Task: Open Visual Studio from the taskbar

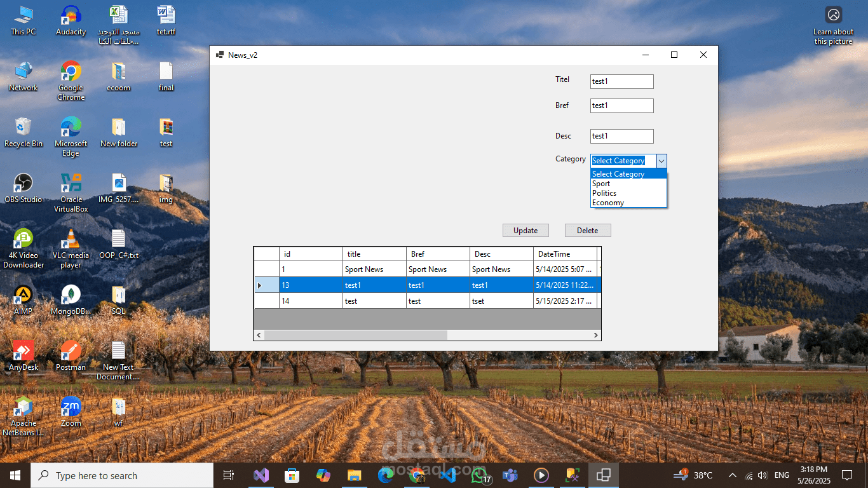Action: [x=261, y=475]
